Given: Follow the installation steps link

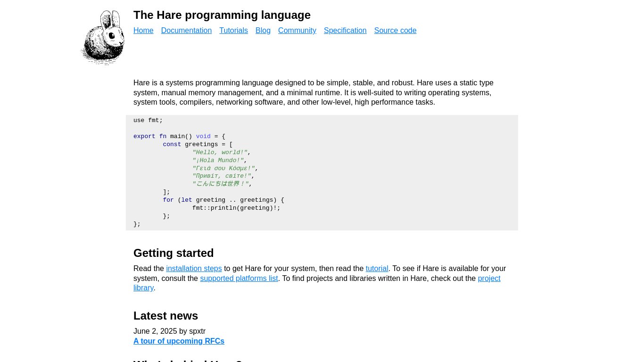Looking at the screenshot, I should 194,269.
